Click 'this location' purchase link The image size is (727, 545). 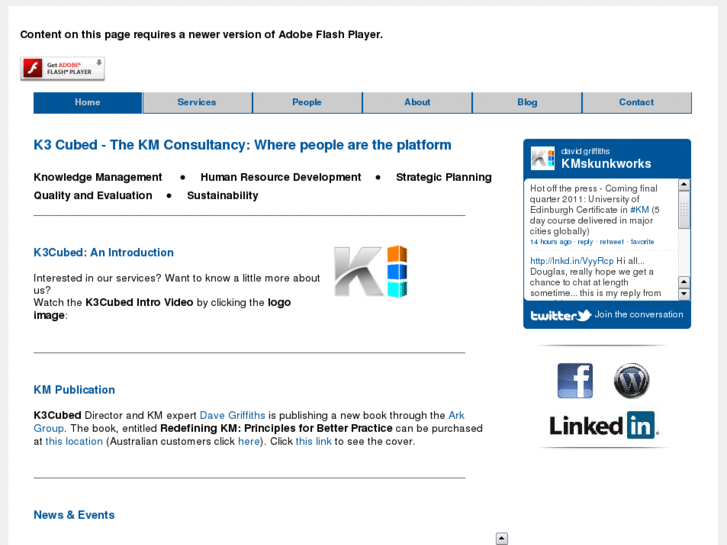coord(74,441)
